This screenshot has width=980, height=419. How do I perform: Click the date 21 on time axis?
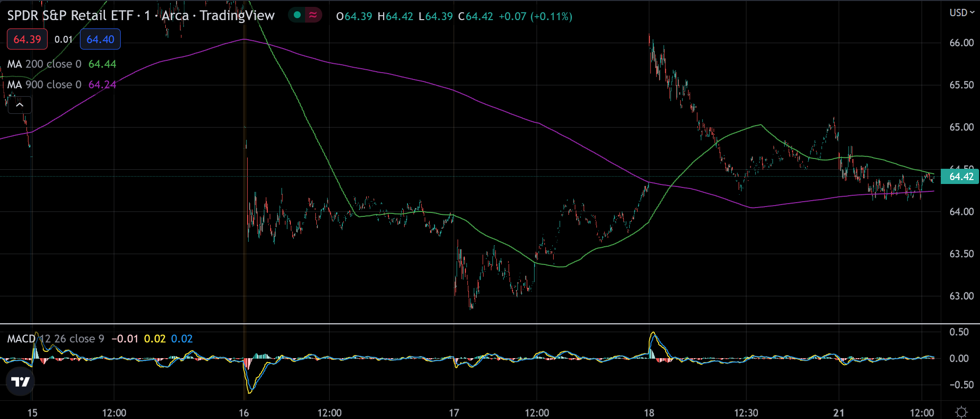click(x=839, y=413)
